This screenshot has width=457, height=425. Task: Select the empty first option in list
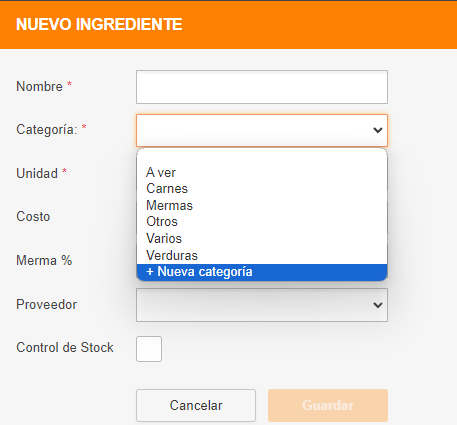click(x=262, y=157)
